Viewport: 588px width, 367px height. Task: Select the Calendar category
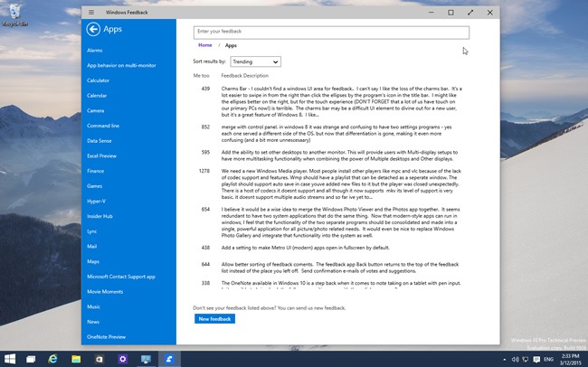(97, 96)
